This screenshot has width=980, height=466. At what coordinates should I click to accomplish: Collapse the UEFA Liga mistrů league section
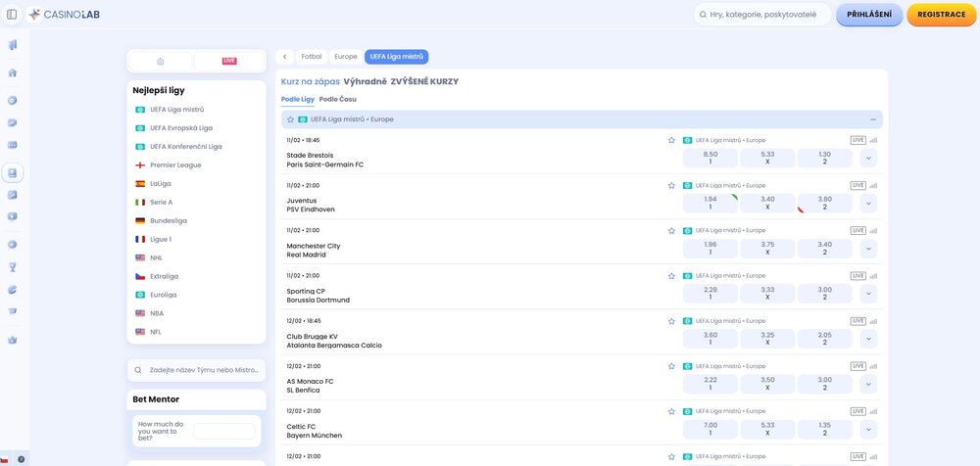[x=872, y=119]
